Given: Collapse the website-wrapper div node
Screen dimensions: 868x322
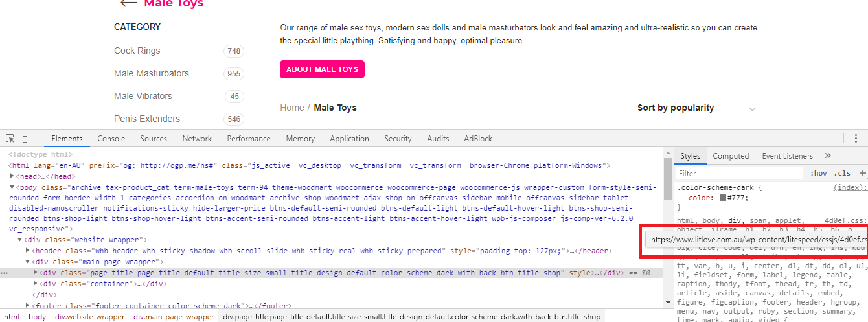Looking at the screenshot, I should point(19,240).
